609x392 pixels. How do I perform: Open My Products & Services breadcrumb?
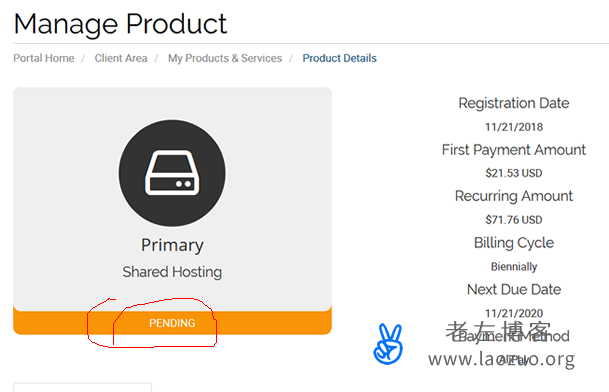(225, 58)
